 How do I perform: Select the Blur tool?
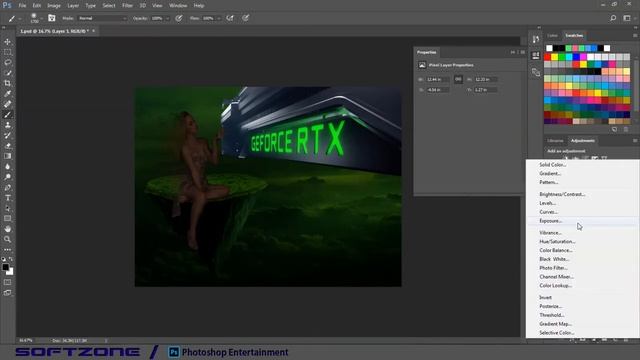7,167
